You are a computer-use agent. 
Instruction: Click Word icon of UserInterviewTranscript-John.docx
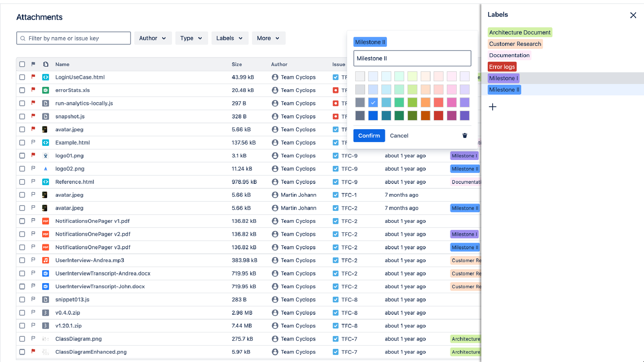point(46,286)
